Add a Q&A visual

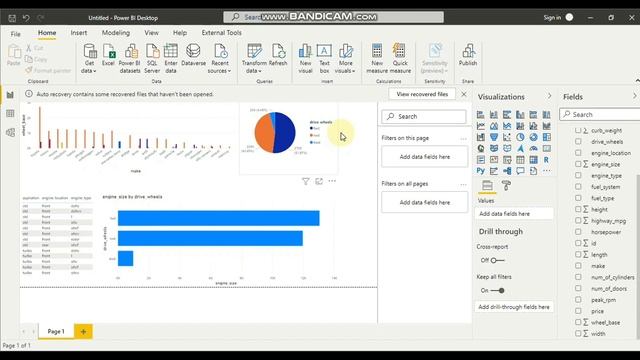point(520,171)
